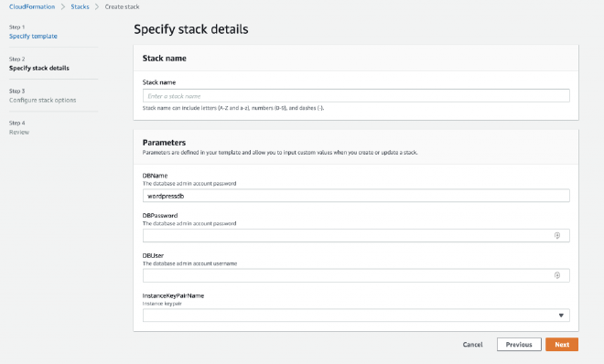This screenshot has width=604, height=364.
Task: Focus the DBUser input field
Action: coord(356,275)
